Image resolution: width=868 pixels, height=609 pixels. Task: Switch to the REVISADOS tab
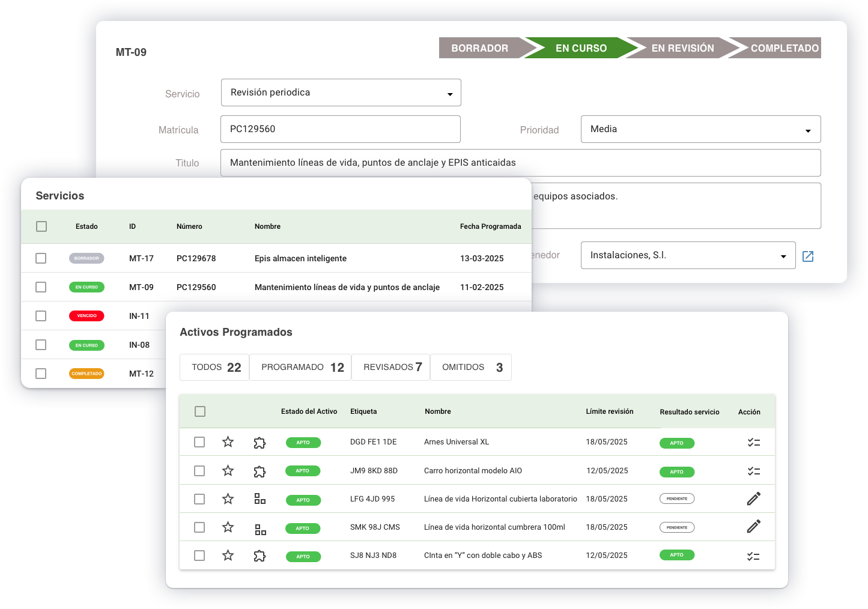391,368
